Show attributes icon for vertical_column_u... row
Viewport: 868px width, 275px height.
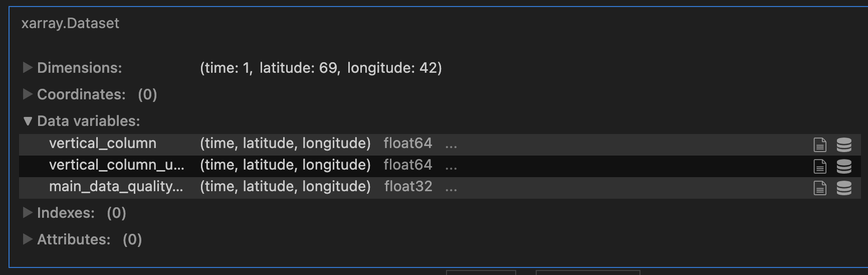point(819,166)
